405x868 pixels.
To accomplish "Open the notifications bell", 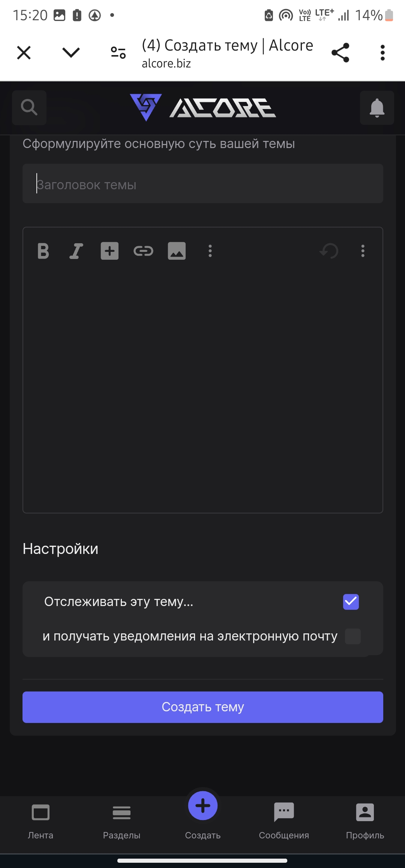I will click(x=377, y=108).
